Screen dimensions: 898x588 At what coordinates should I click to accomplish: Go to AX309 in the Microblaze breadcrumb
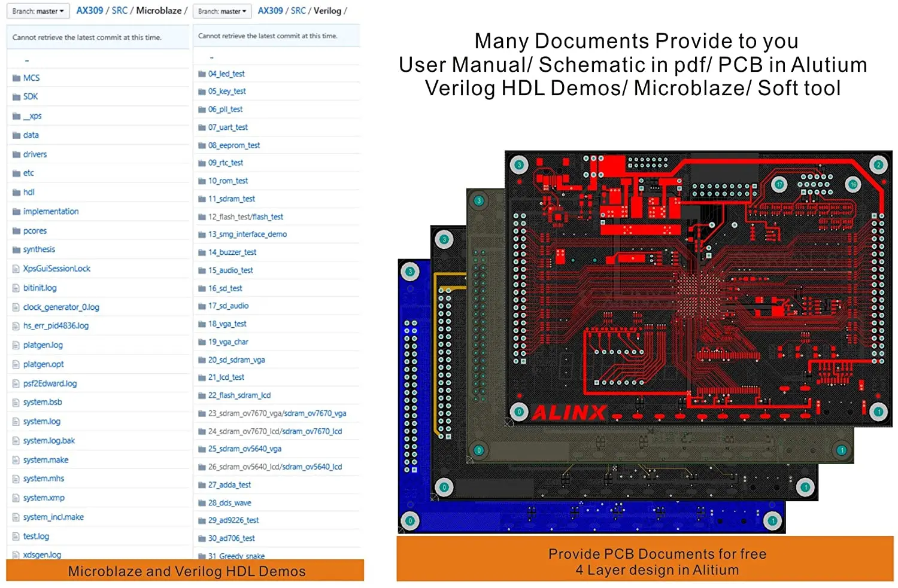point(90,11)
